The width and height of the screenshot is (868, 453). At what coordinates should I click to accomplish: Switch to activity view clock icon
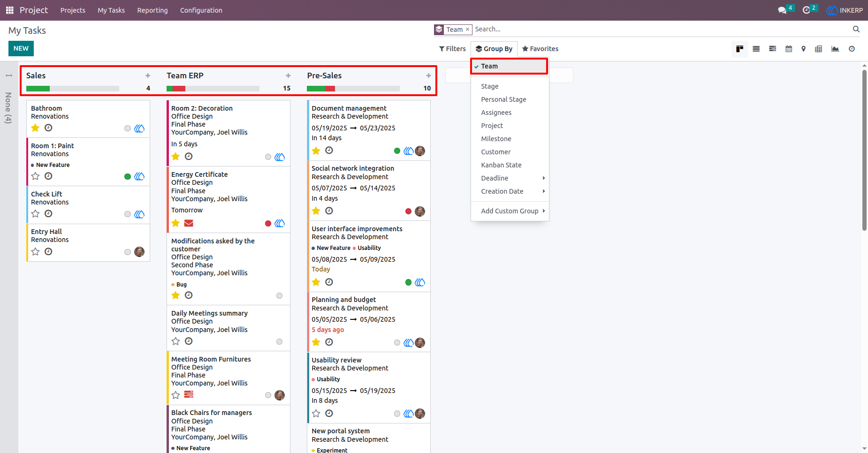pos(852,49)
